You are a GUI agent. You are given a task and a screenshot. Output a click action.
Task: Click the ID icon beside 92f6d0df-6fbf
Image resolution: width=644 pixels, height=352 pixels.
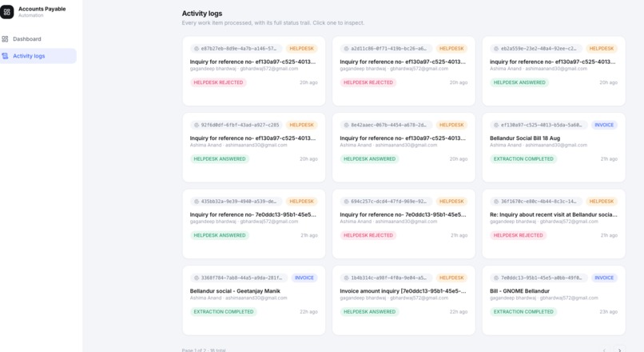pyautogui.click(x=197, y=125)
